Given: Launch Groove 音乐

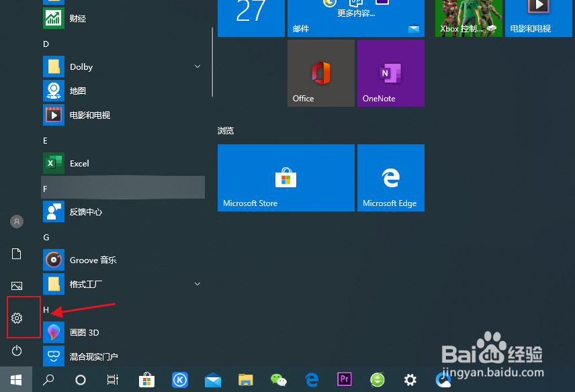Looking at the screenshot, I should pos(123,260).
